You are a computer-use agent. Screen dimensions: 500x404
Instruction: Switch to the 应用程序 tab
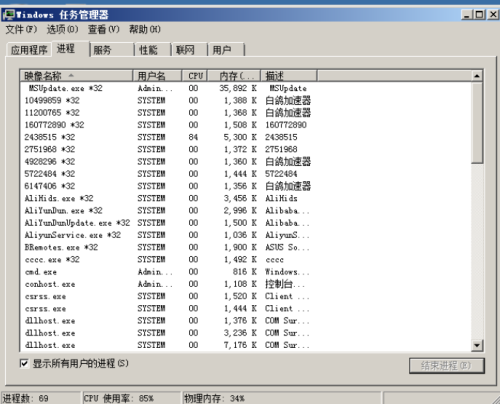pyautogui.click(x=29, y=50)
